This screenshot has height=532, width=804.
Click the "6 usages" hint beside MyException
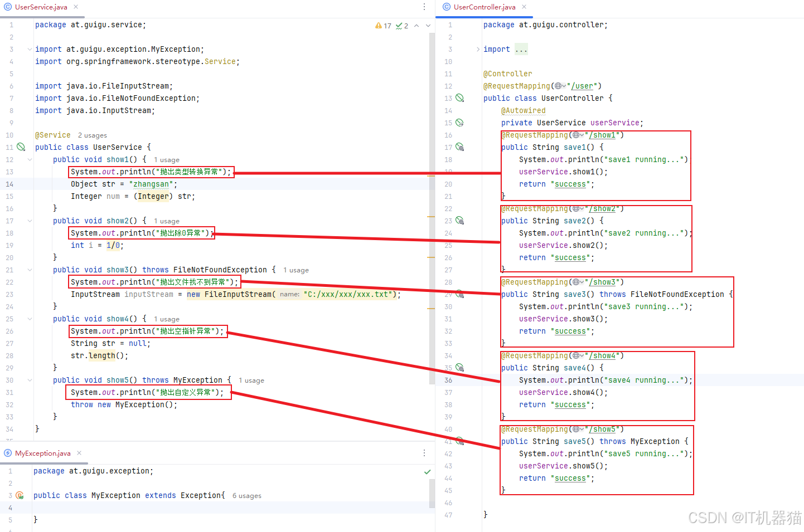click(246, 496)
